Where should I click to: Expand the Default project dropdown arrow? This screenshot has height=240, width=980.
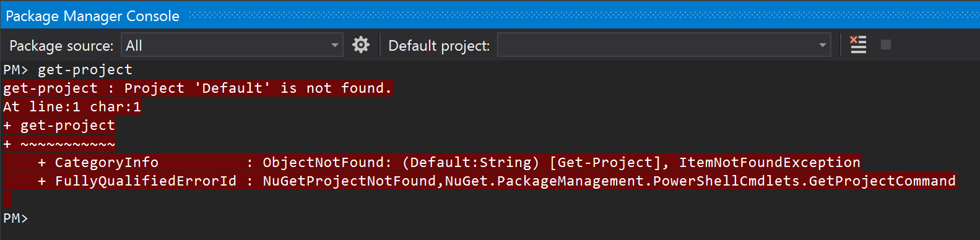pos(823,45)
